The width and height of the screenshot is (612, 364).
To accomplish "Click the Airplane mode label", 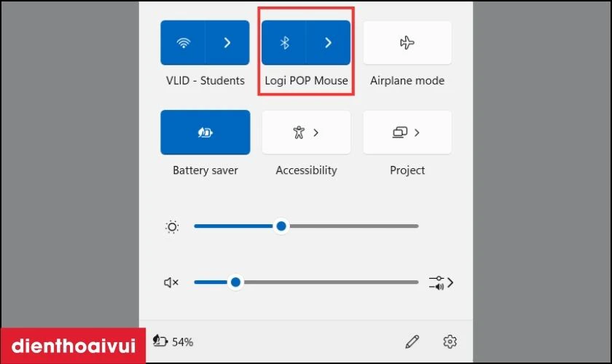I will (x=407, y=80).
